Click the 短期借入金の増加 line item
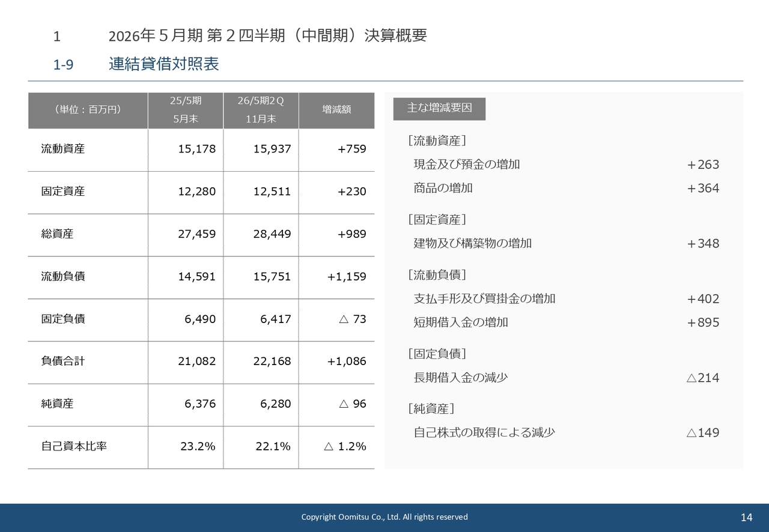Screen dimensions: 769x532 pyautogui.click(x=461, y=322)
